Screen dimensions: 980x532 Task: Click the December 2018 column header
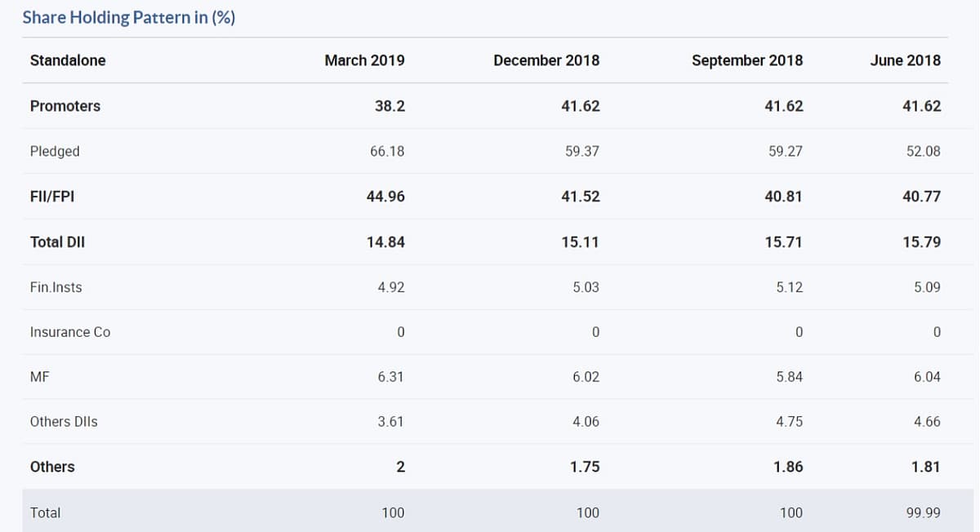pos(546,60)
